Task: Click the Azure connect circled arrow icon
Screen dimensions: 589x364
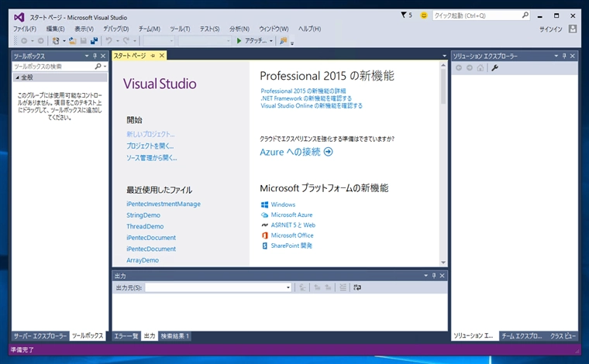Action: pos(329,152)
